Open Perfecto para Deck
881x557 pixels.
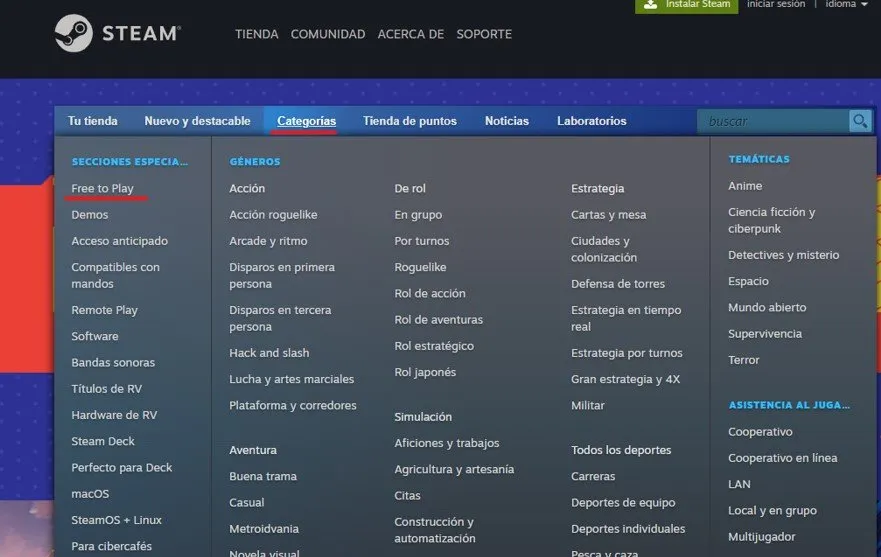tap(122, 468)
